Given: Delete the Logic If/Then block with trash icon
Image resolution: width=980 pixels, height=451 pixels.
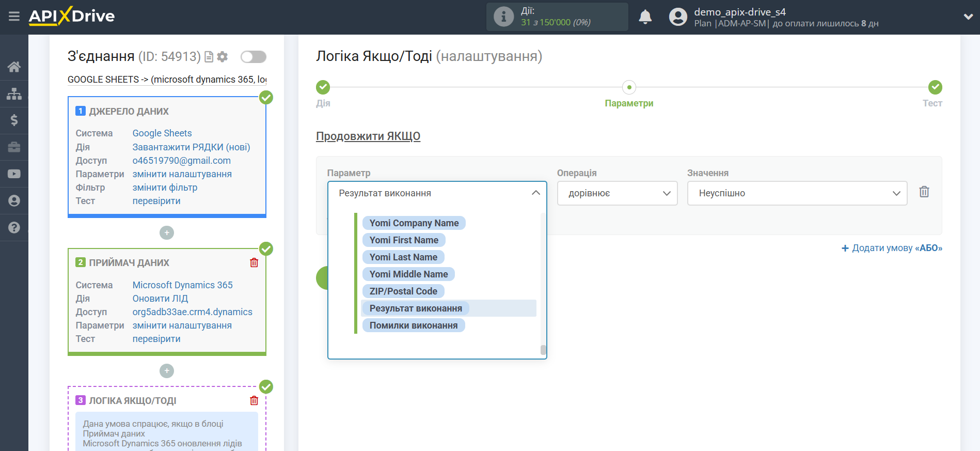Looking at the screenshot, I should [x=254, y=401].
